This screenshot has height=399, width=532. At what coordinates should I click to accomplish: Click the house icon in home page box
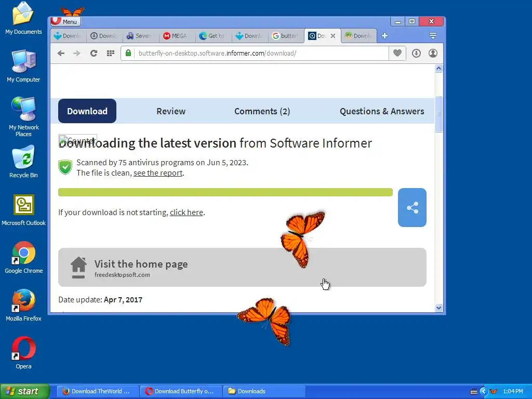(78, 268)
